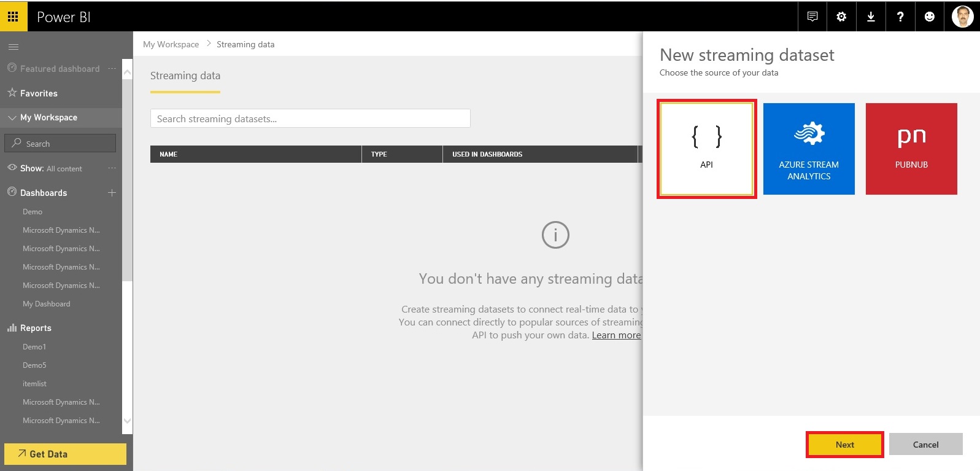This screenshot has height=471, width=980.
Task: Sort by NAME column header
Action: (x=256, y=154)
